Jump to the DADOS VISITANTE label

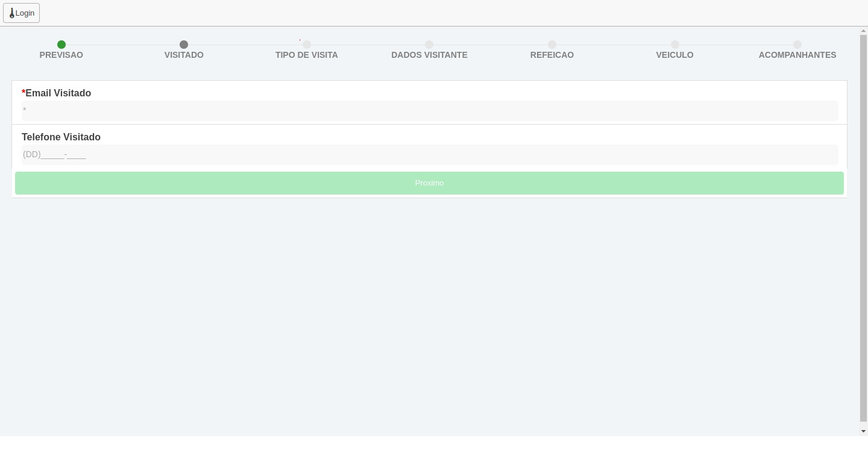(x=429, y=55)
